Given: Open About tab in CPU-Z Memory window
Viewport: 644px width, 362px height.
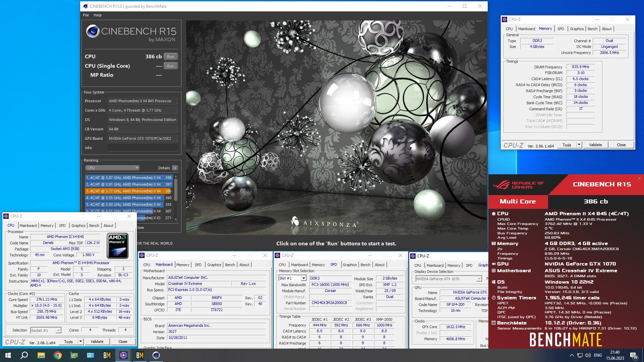Looking at the screenshot, I should pos(607,29).
